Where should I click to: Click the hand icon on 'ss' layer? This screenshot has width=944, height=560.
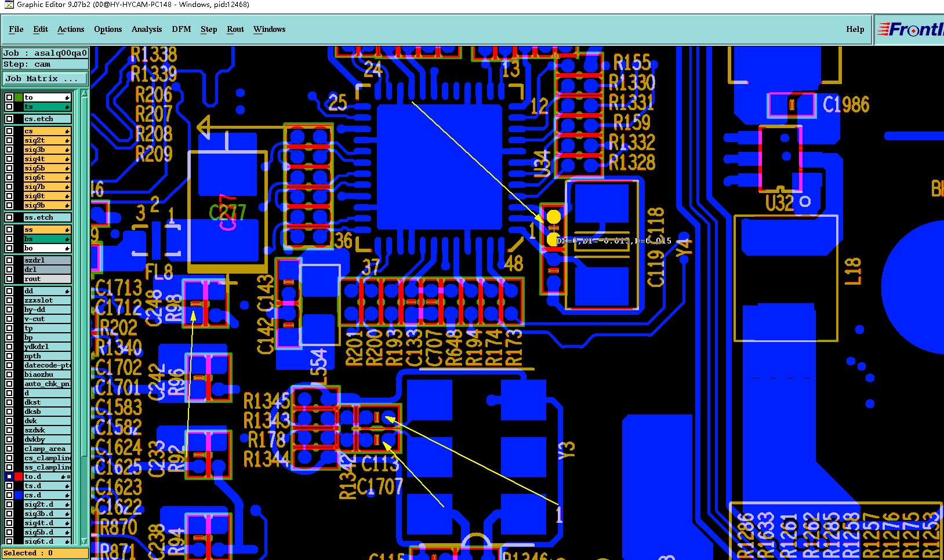tap(67, 230)
